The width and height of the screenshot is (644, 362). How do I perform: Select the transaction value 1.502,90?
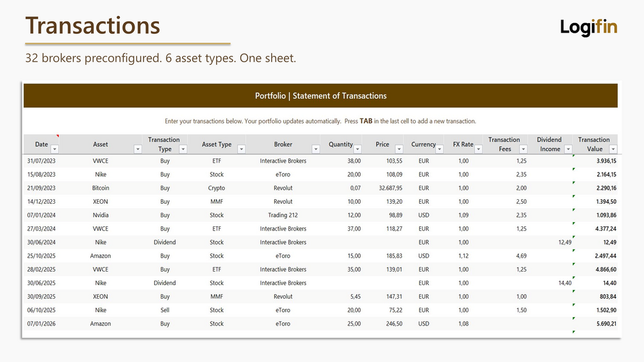606,310
